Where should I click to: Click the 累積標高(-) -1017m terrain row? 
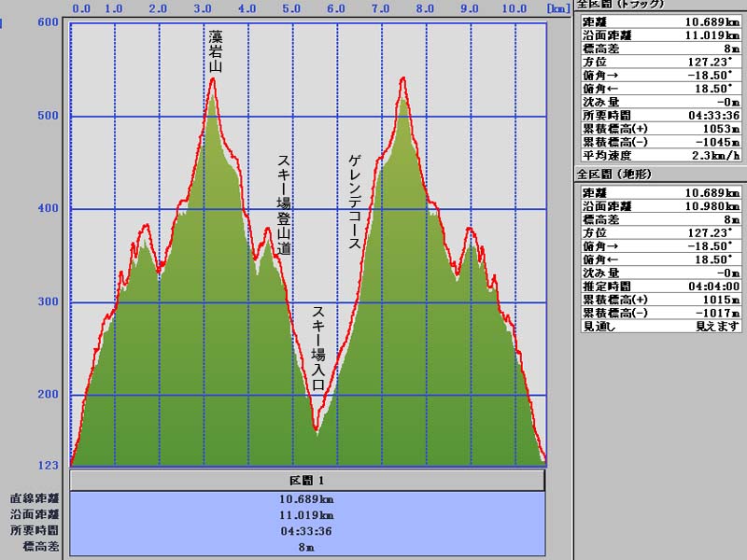(x=662, y=313)
